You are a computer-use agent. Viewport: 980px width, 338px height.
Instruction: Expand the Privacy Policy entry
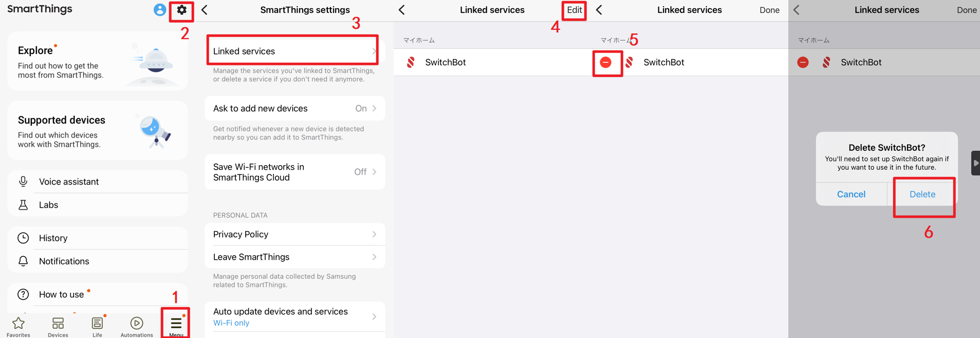pos(294,234)
